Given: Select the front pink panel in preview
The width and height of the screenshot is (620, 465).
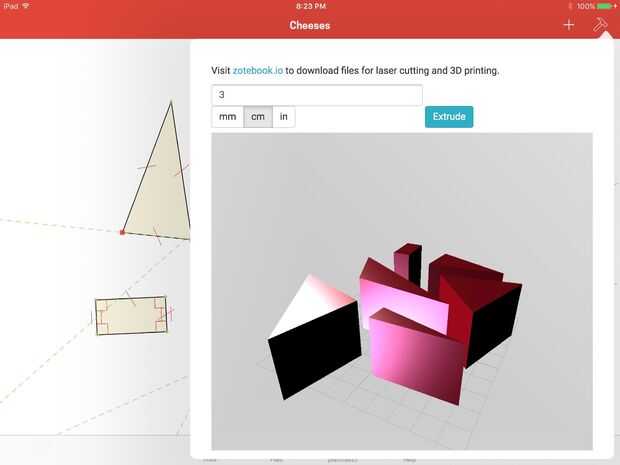Looking at the screenshot, I should (x=417, y=356).
